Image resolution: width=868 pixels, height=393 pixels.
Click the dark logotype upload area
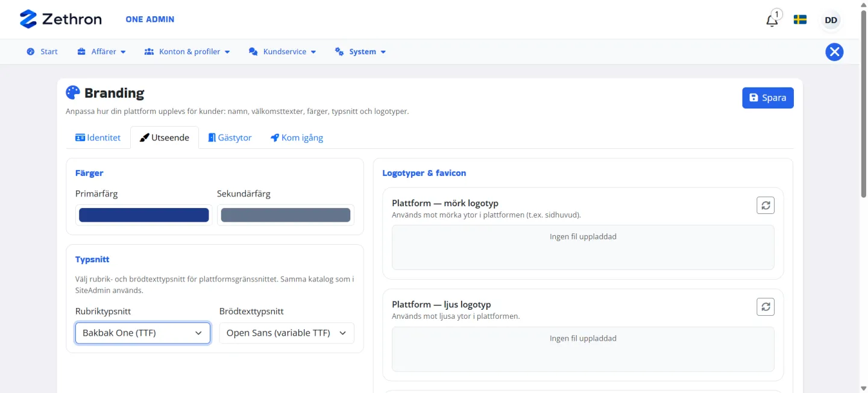tap(583, 247)
